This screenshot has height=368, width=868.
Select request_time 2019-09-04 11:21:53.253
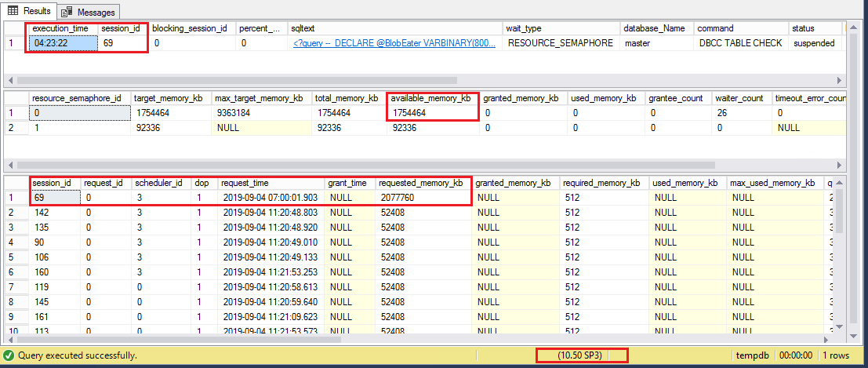click(x=271, y=272)
